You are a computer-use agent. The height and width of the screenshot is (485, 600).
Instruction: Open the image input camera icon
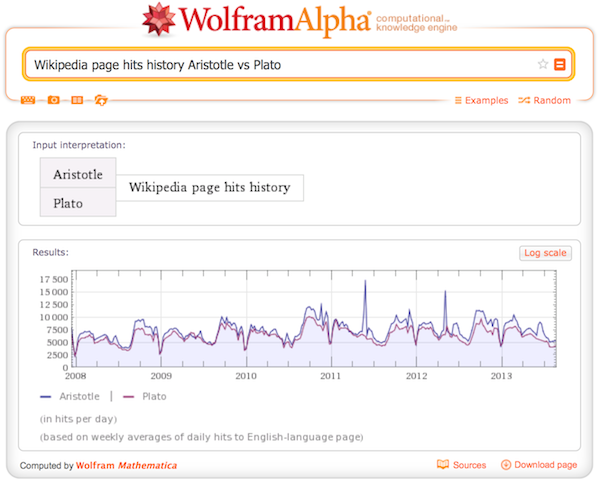pyautogui.click(x=54, y=100)
